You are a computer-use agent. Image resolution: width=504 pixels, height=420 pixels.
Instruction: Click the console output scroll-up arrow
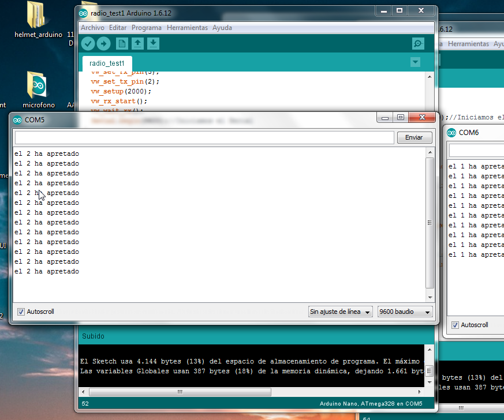(430, 350)
